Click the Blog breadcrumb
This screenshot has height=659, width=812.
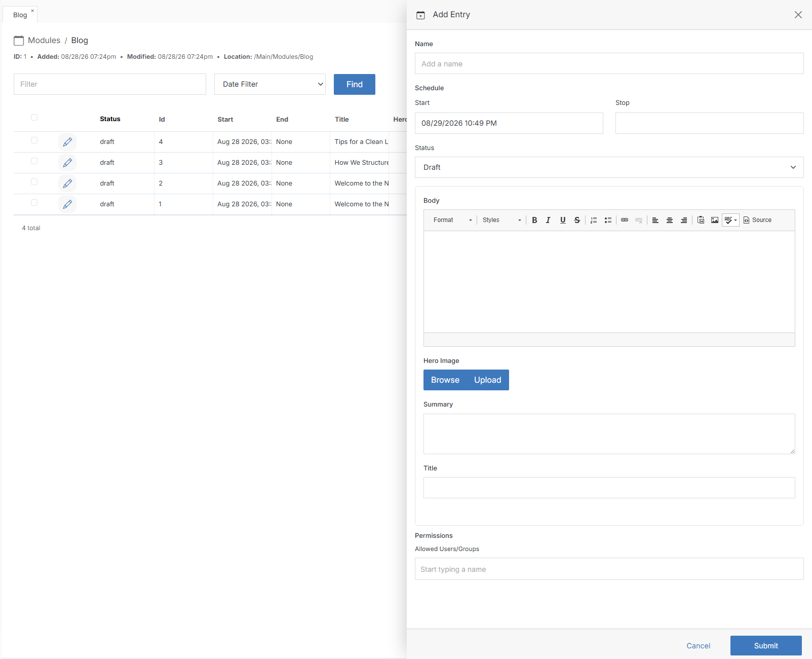coord(80,41)
